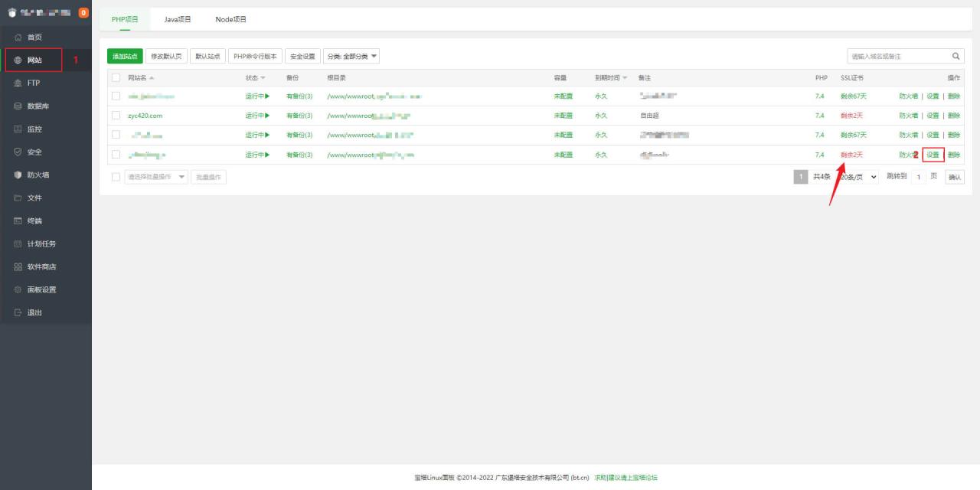Open the zyc420.com site link
980x490 pixels.
pos(145,116)
